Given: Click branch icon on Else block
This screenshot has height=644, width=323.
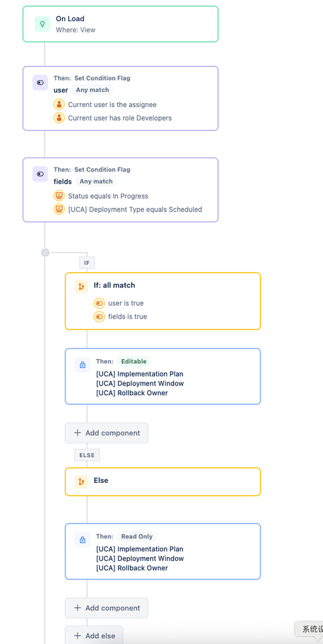Looking at the screenshot, I should tap(81, 482).
